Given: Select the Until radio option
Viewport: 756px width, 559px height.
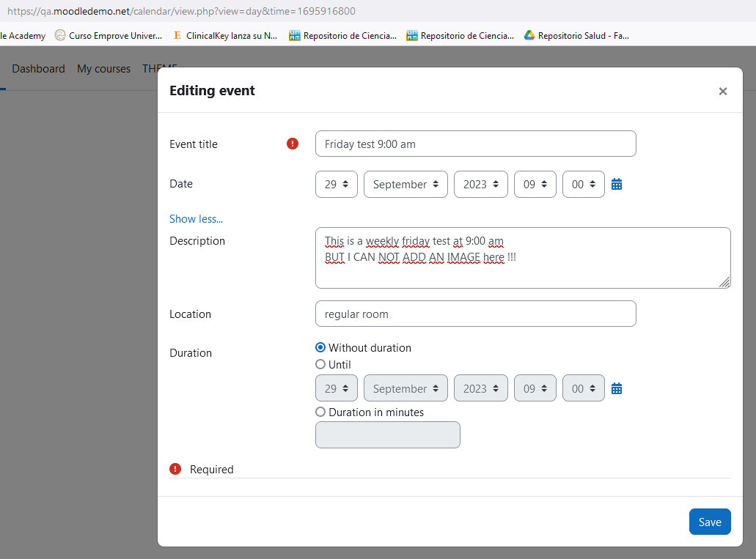Looking at the screenshot, I should point(320,364).
